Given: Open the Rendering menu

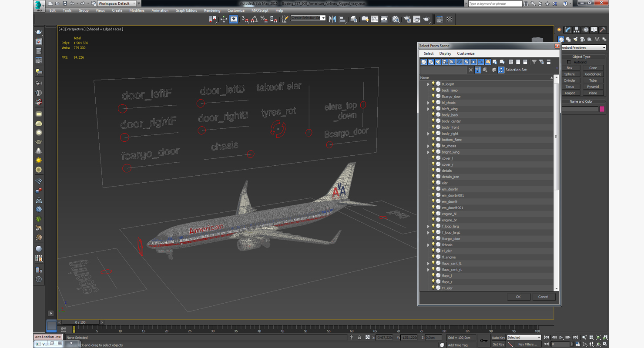Looking at the screenshot, I should click(212, 10).
